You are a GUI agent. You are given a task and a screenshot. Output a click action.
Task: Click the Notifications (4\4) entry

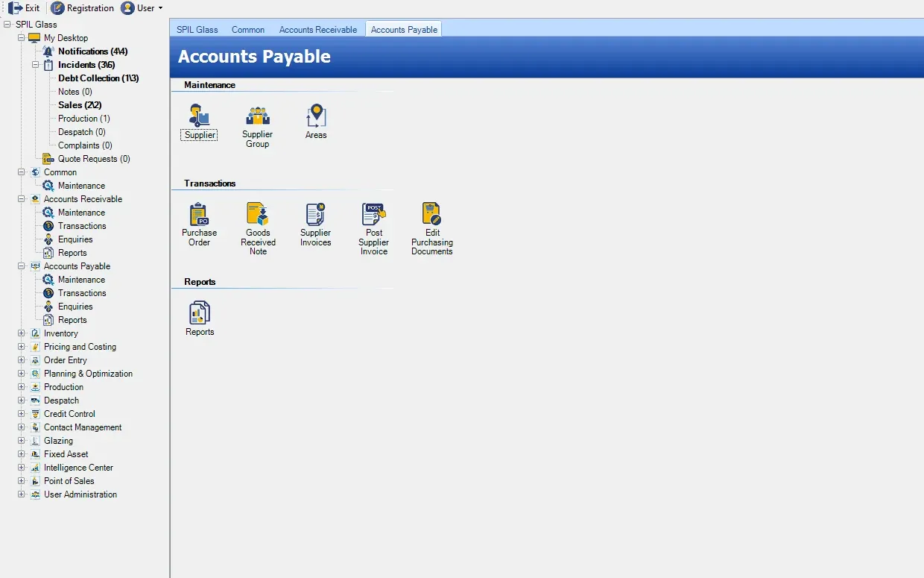tap(93, 51)
